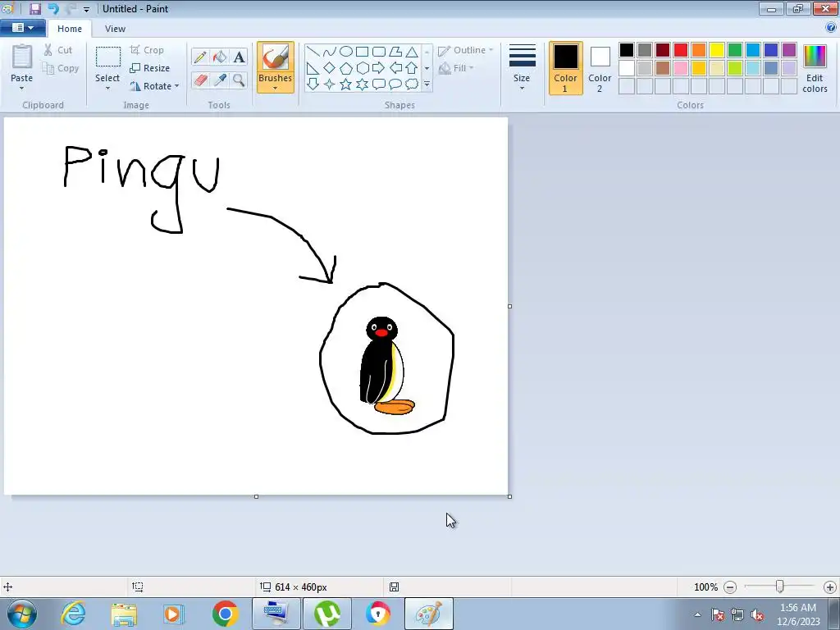Screen dimensions: 840x630
Task: Open Internet Explorer from taskbar
Action: [x=73, y=614]
